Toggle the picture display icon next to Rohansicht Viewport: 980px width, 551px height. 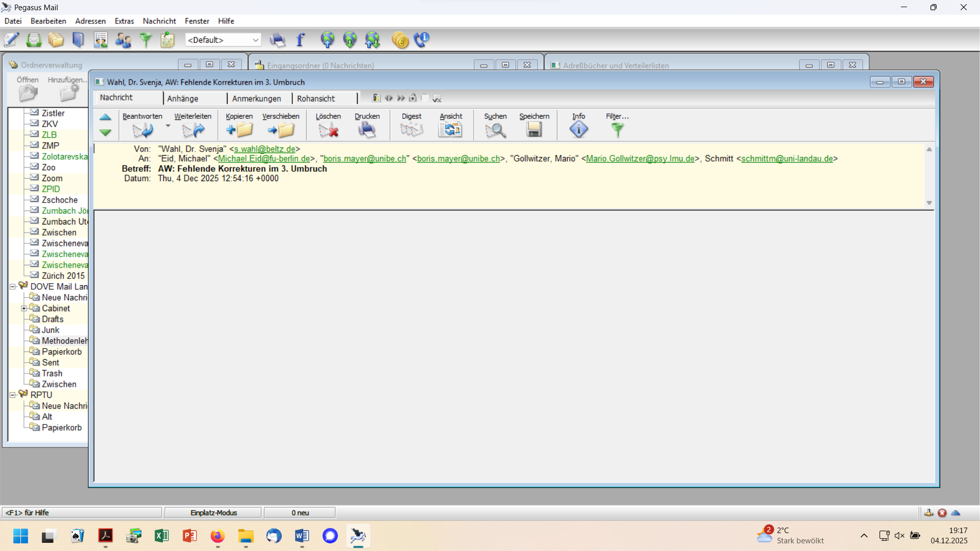tap(376, 98)
